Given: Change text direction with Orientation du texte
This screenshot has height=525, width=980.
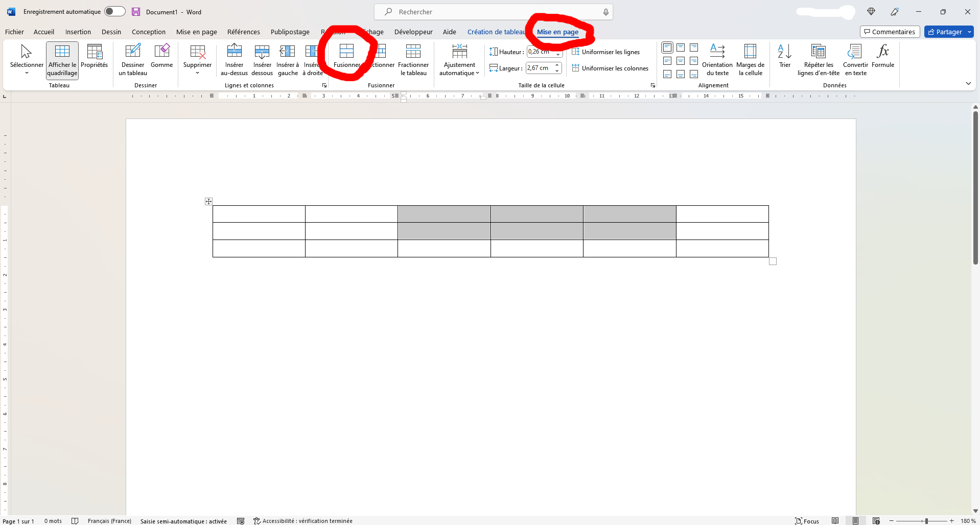Looking at the screenshot, I should [x=717, y=59].
